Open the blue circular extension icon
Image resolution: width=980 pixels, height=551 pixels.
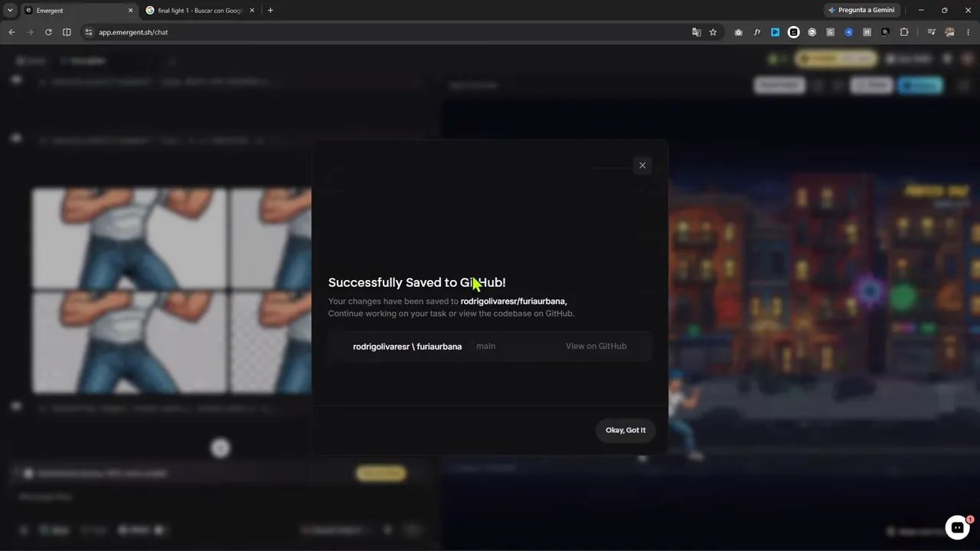click(x=849, y=32)
